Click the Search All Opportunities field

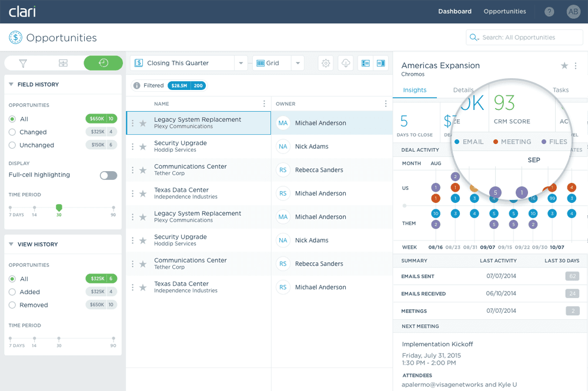click(523, 37)
